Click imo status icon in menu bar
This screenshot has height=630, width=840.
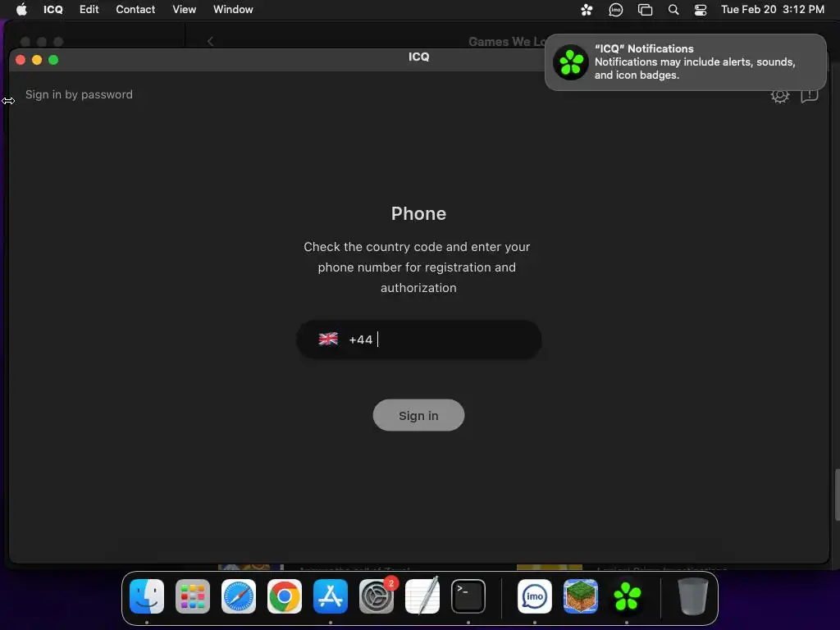coord(615,10)
